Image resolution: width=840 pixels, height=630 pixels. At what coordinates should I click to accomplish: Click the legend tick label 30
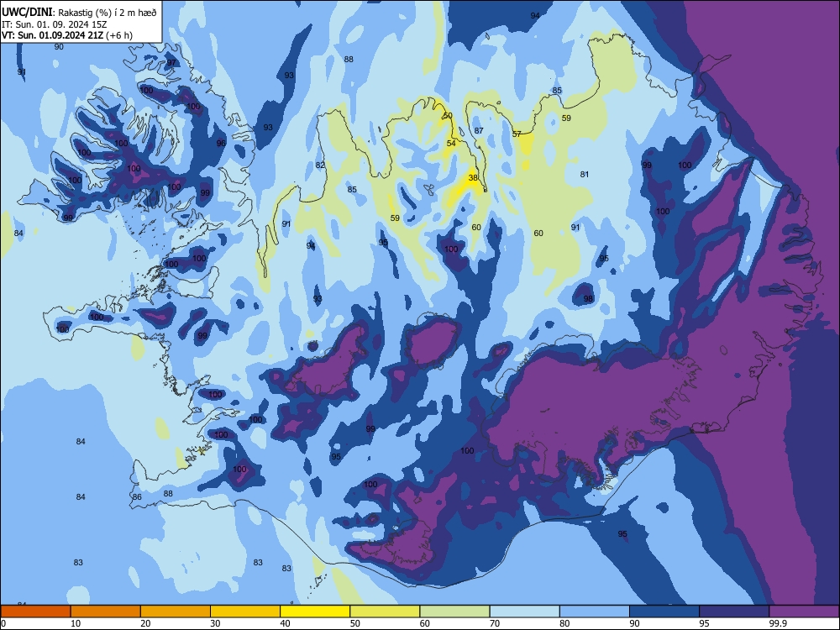[215, 623]
